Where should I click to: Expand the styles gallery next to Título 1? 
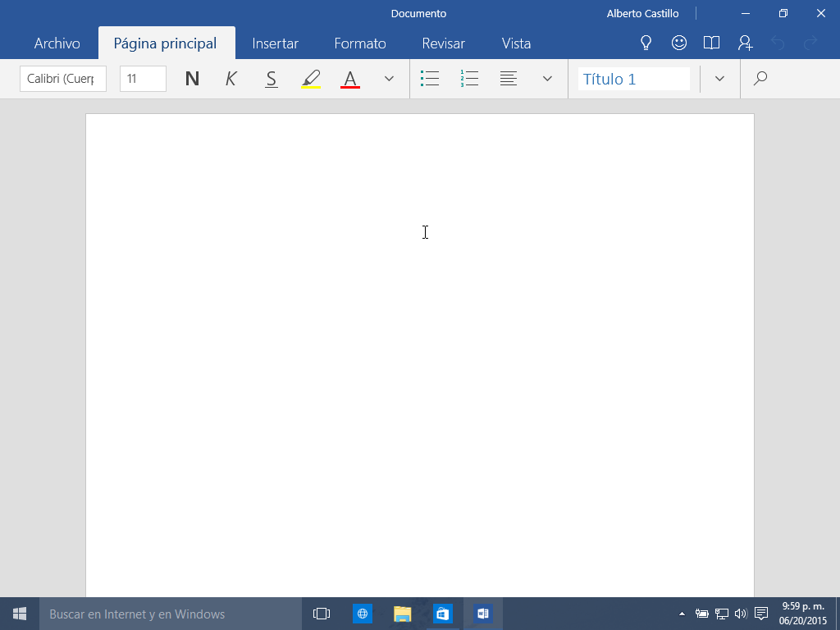(x=719, y=79)
